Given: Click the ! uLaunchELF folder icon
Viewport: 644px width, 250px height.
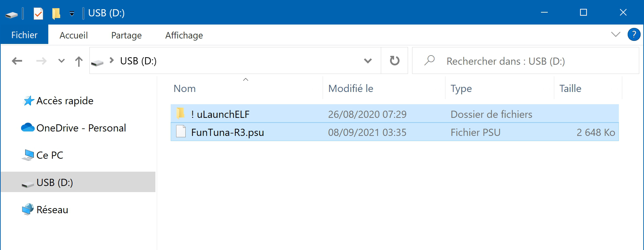Looking at the screenshot, I should point(180,113).
